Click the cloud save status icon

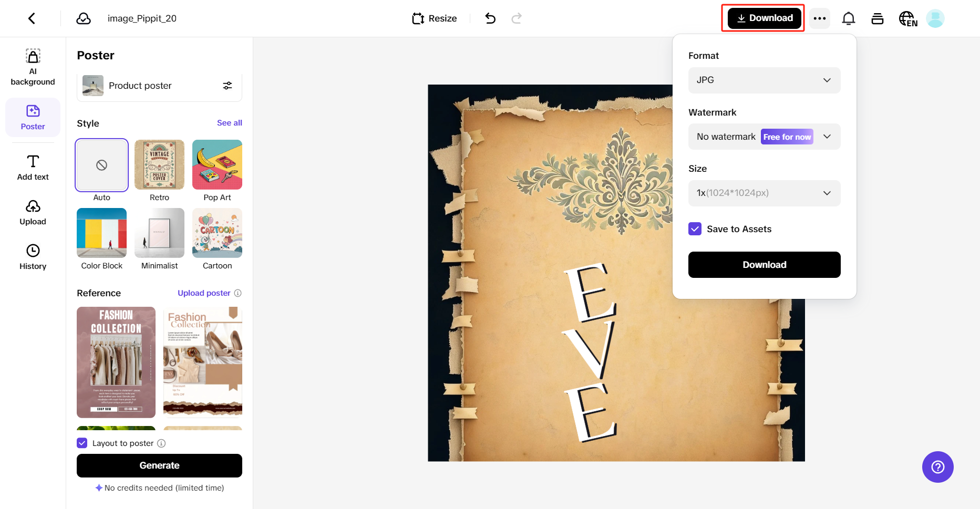pyautogui.click(x=84, y=18)
